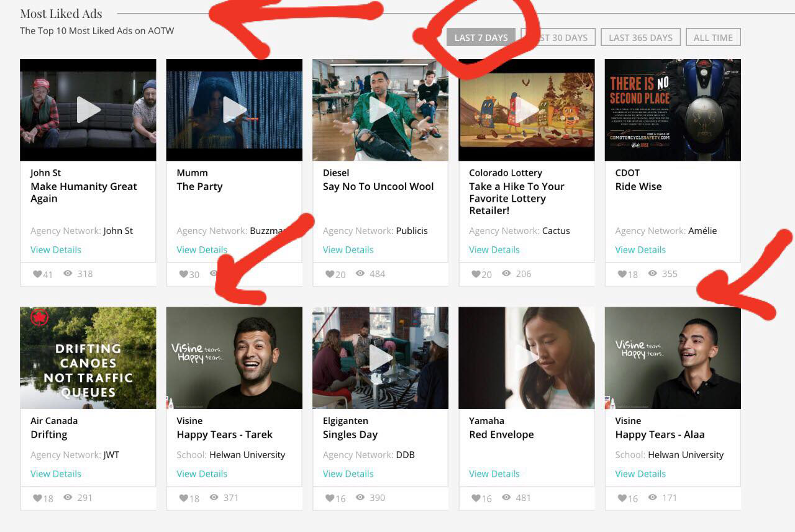The width and height of the screenshot is (795, 532).
Task: Open the Happy Tears - Alaa thumbnail
Action: coord(673,358)
